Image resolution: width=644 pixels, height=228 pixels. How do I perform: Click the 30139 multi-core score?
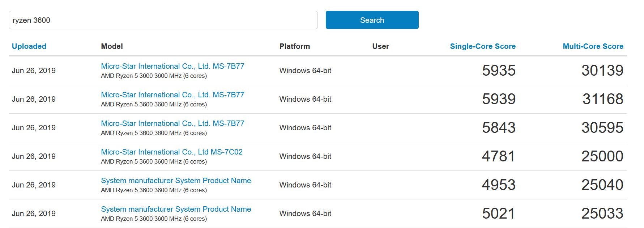coord(602,71)
